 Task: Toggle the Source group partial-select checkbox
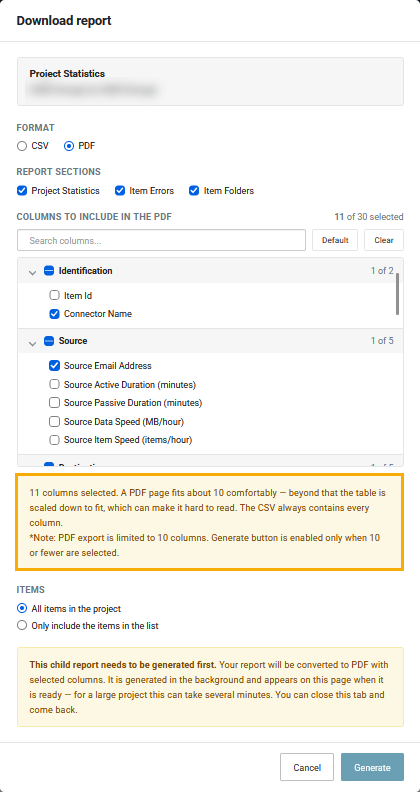coord(49,341)
